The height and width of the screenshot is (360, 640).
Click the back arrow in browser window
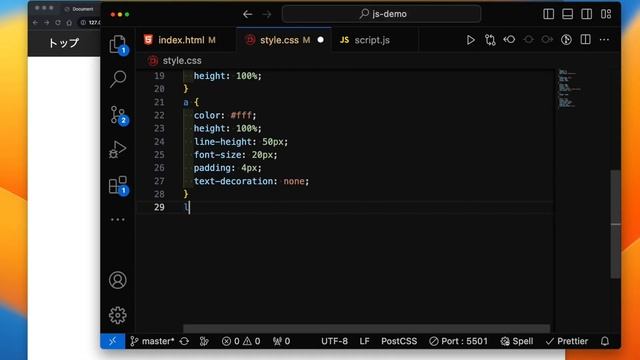(35, 22)
